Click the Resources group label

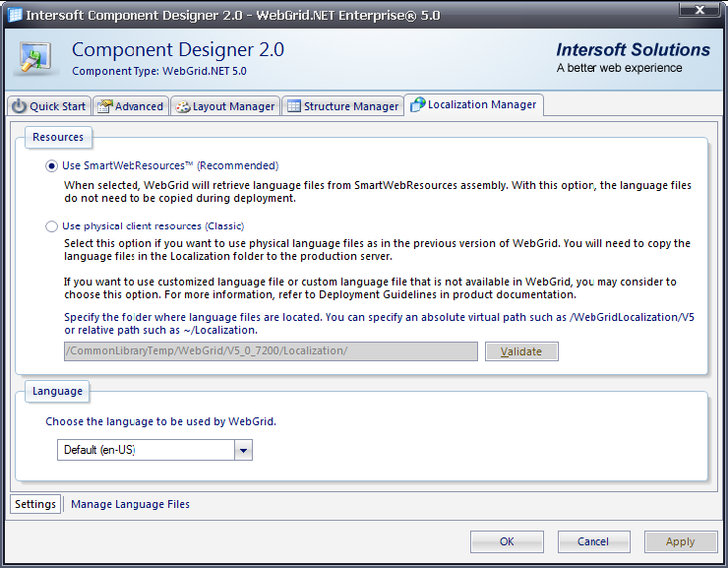click(x=58, y=137)
